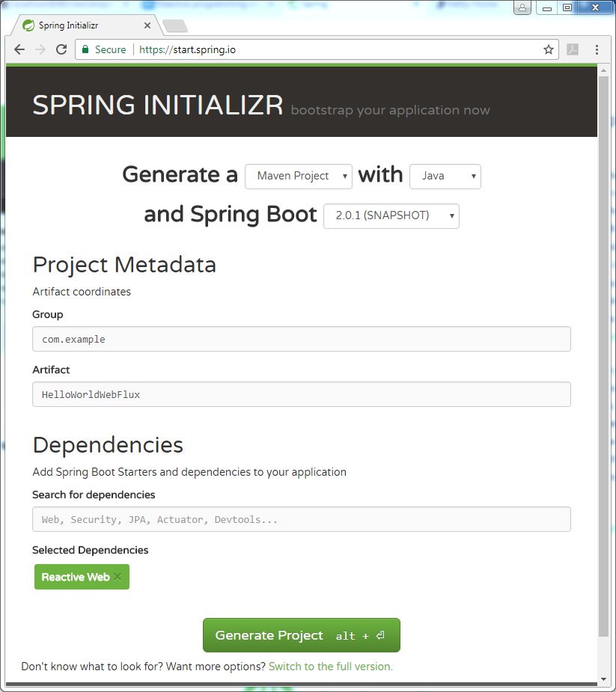Image resolution: width=616 pixels, height=692 pixels.
Task: Click the 'Selected Dependencies' label
Action: 90,550
